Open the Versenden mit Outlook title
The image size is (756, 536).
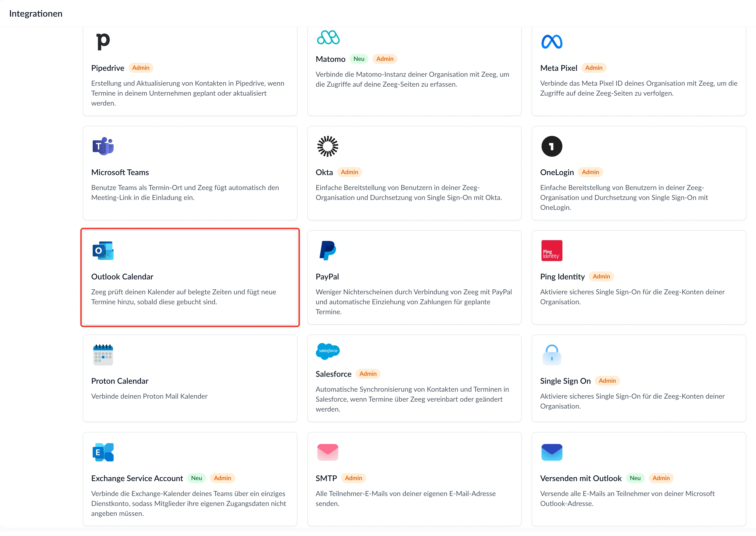tap(581, 478)
